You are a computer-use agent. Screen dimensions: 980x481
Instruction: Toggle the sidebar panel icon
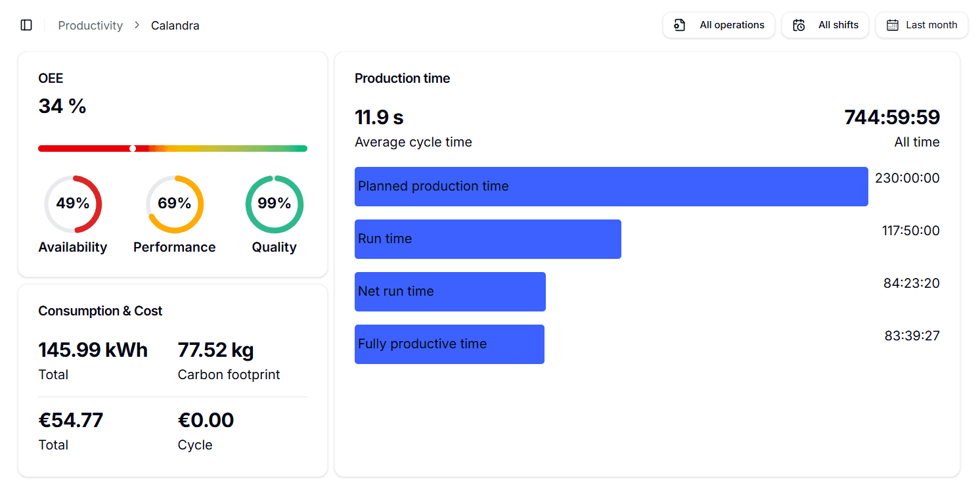tap(26, 25)
